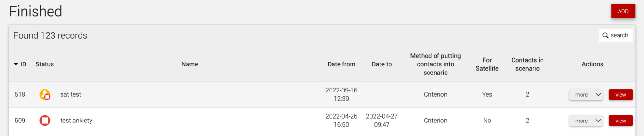
Task: Open the more dropdown for record 509
Action: [586, 121]
